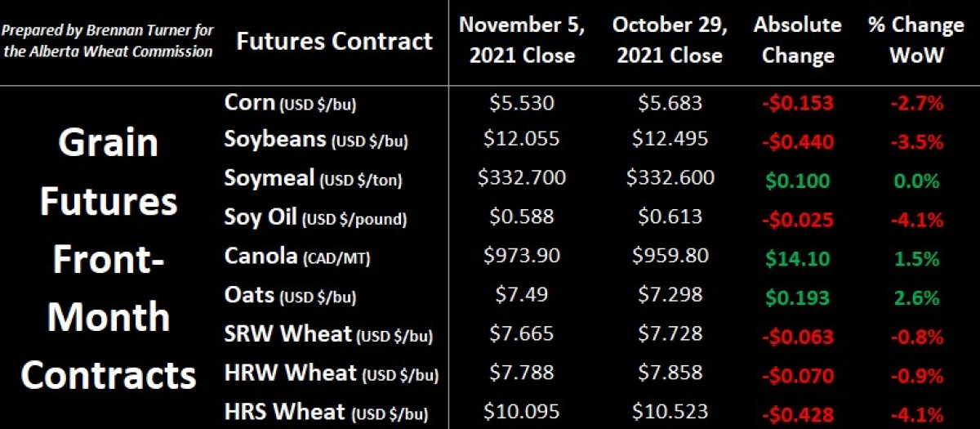
Task: Select the Absolute Change column header
Action: point(797,40)
